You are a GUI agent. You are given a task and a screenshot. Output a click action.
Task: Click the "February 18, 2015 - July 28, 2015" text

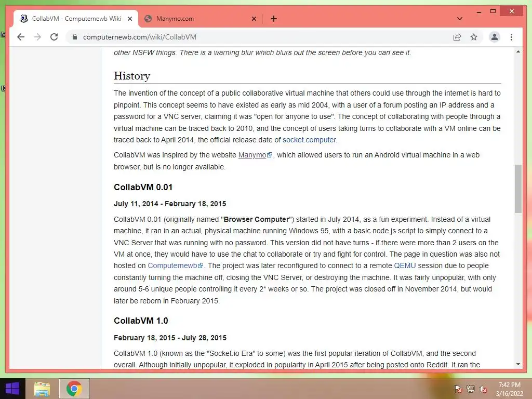170,338
